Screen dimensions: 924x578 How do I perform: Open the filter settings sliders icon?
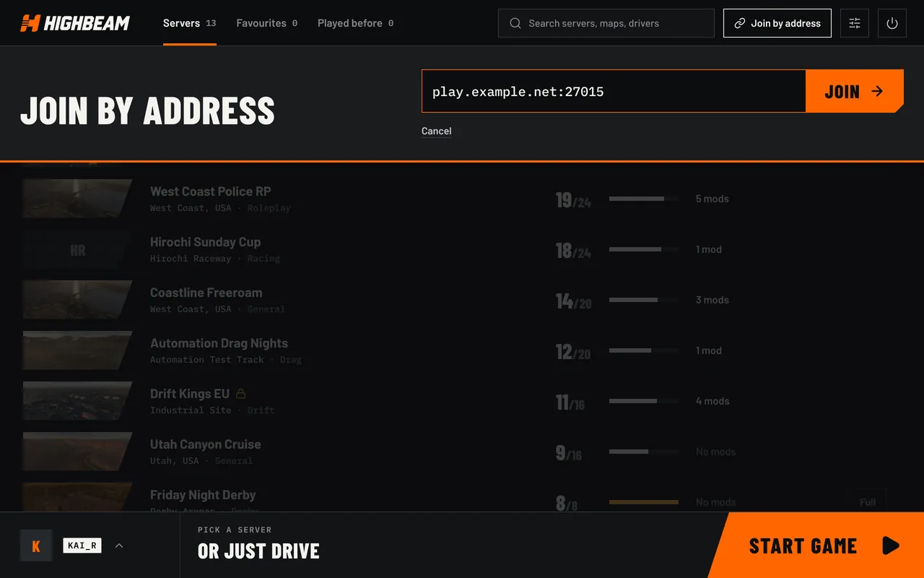pos(855,23)
